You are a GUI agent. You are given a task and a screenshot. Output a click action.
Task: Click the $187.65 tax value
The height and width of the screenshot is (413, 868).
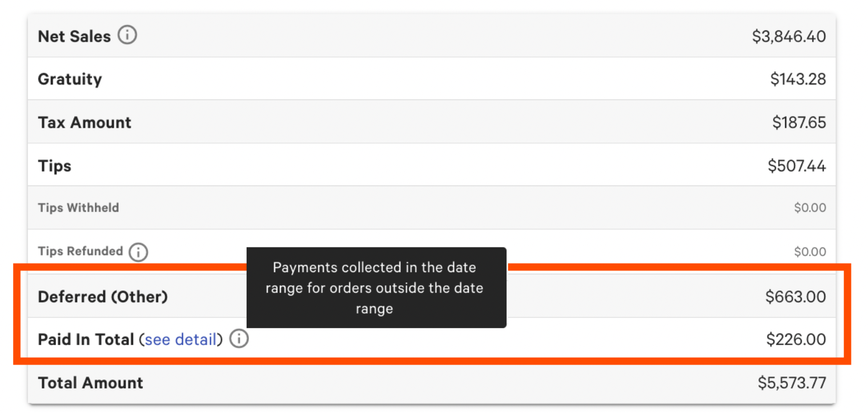click(x=799, y=123)
